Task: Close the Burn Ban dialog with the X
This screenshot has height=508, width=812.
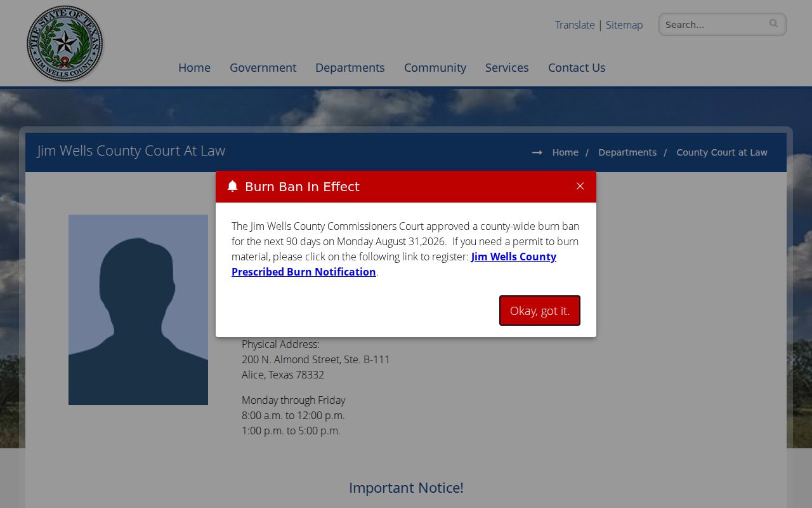Action: [x=580, y=186]
